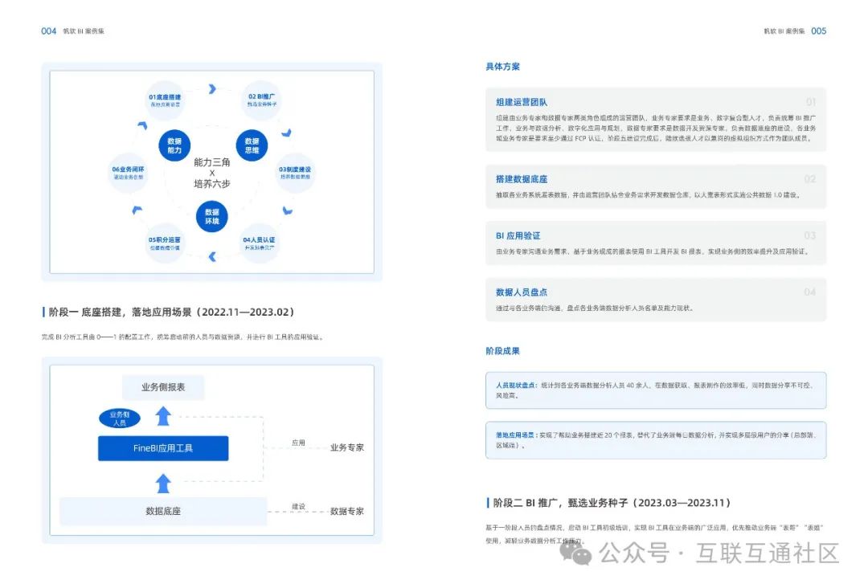Click the 阶段一 底座搭建 heading

(171, 312)
